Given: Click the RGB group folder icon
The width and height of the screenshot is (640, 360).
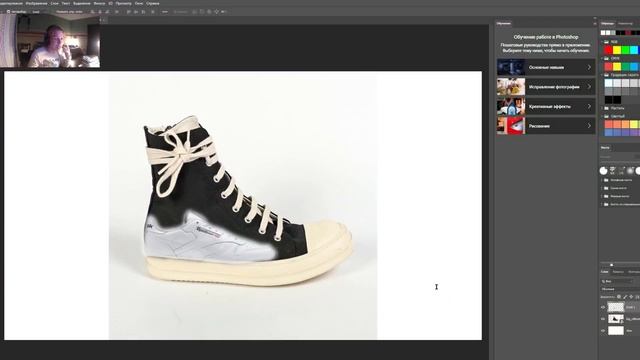Looking at the screenshot, I should pyautogui.click(x=606, y=42).
